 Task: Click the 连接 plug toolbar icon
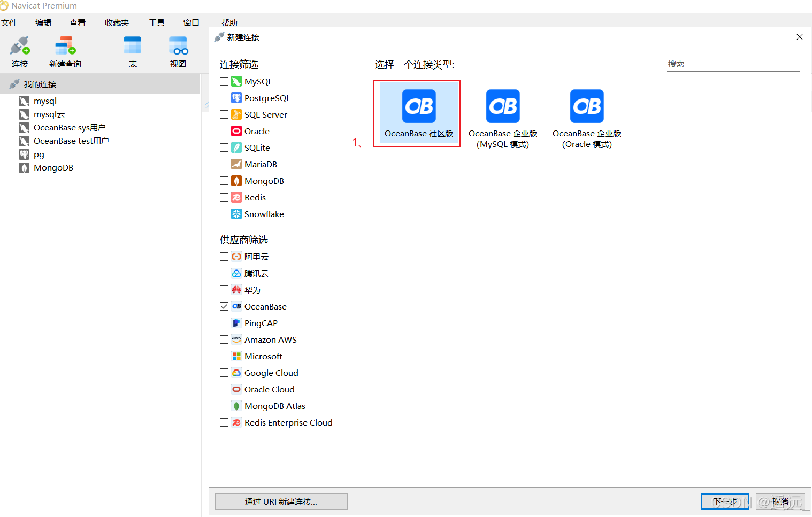coord(20,46)
